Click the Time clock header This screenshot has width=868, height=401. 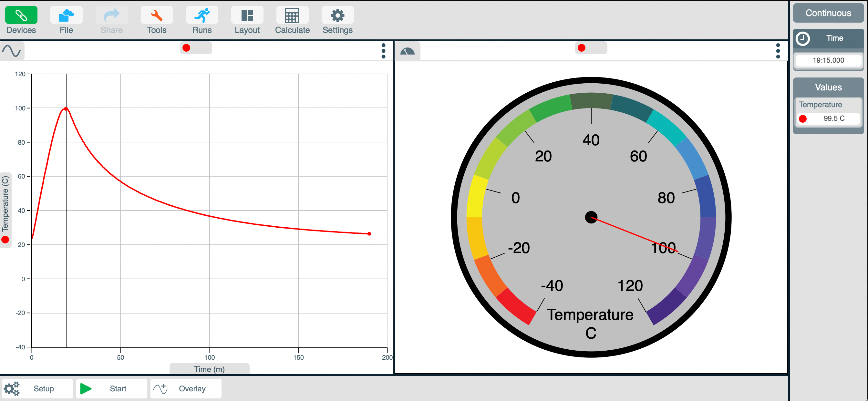(828, 38)
